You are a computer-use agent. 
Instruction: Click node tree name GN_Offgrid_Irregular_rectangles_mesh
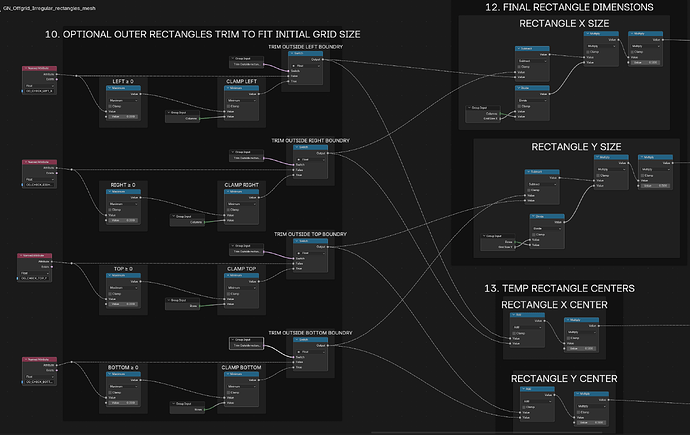[x=49, y=8]
